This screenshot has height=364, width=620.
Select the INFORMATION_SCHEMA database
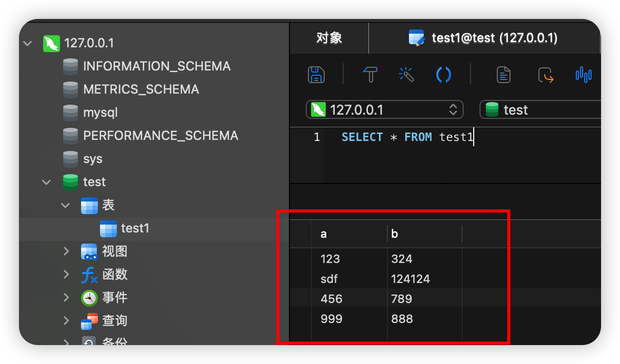[x=156, y=66]
